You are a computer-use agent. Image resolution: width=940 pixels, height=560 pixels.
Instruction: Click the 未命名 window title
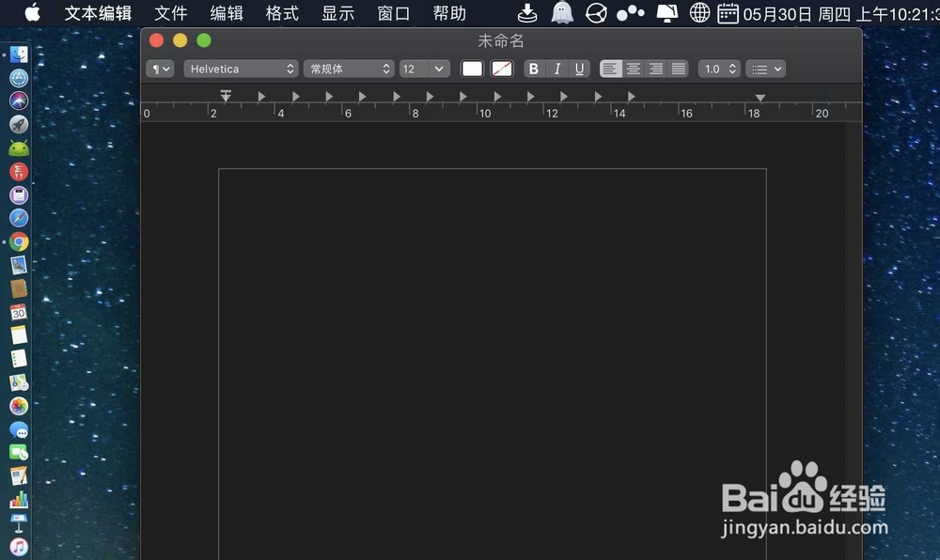click(501, 40)
